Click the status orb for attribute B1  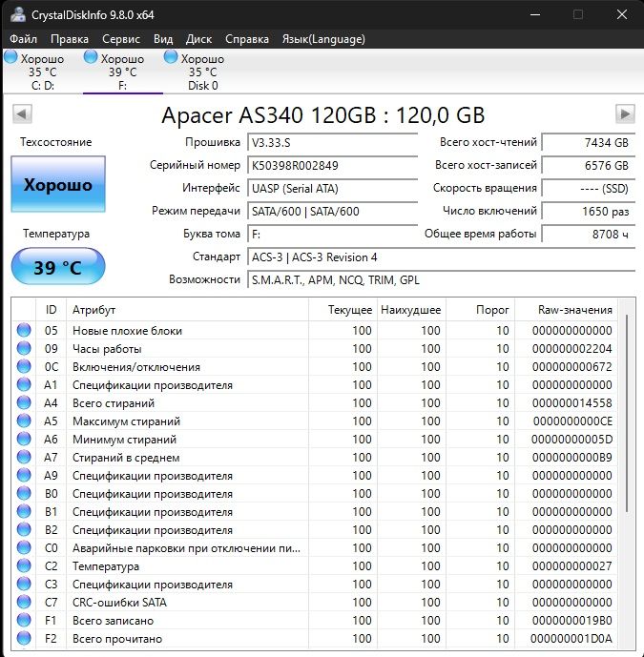tap(24, 511)
